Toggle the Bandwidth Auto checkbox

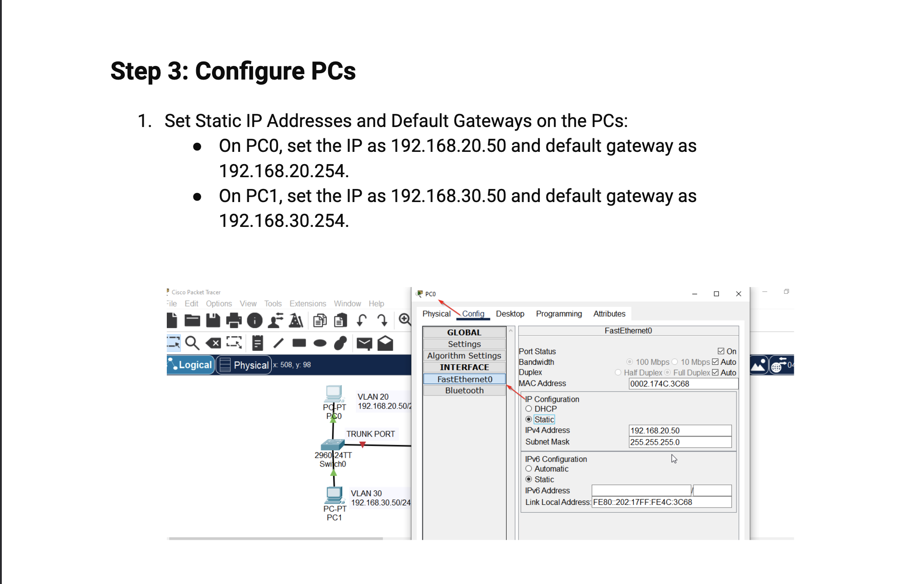pyautogui.click(x=715, y=362)
